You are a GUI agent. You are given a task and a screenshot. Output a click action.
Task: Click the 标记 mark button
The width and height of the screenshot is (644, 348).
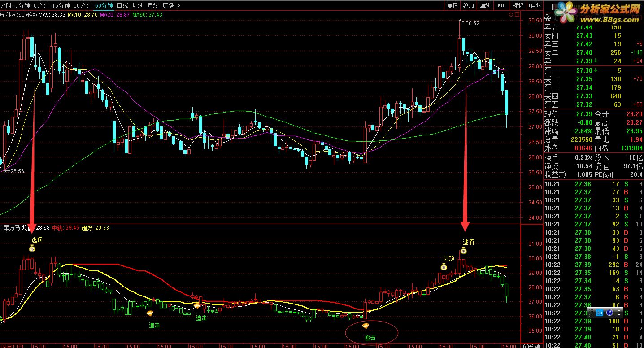point(518,5)
